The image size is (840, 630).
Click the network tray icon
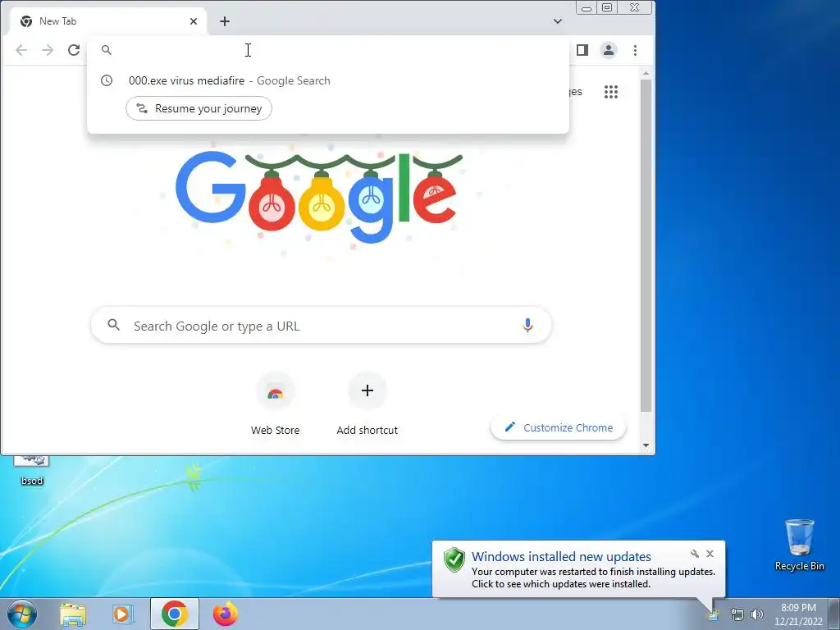(737, 615)
